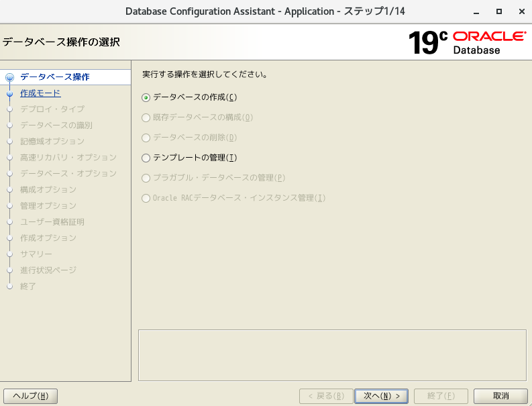The width and height of the screenshot is (532, 406).
Task: Click データベース・オプション step in sidebar
Action: (x=68, y=173)
